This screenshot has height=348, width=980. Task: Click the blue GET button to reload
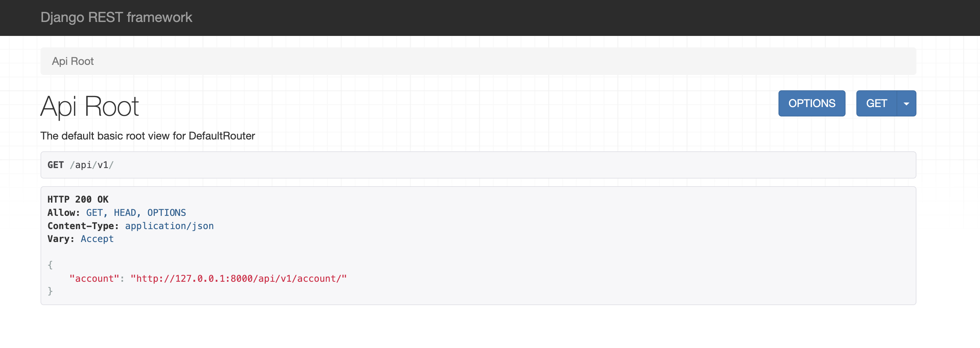(x=877, y=103)
